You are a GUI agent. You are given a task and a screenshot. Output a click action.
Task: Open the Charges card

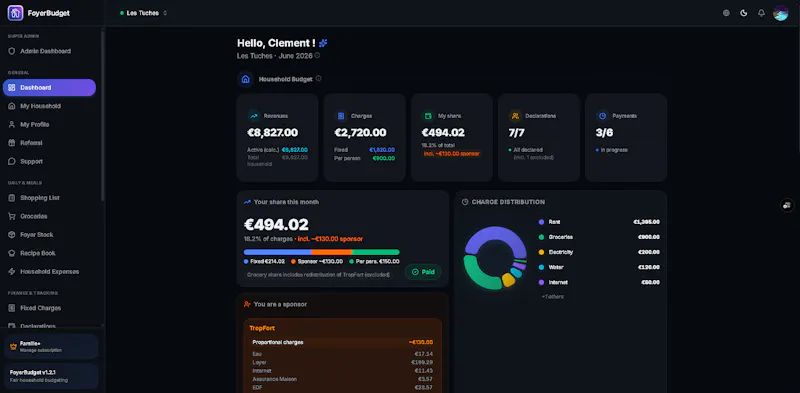coord(364,137)
